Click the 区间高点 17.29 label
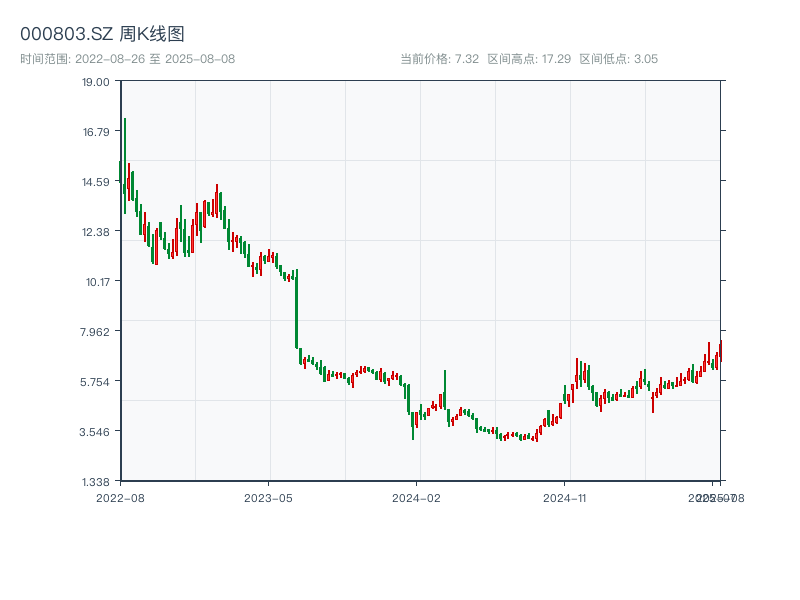This screenshot has width=800, height=600. pos(529,58)
